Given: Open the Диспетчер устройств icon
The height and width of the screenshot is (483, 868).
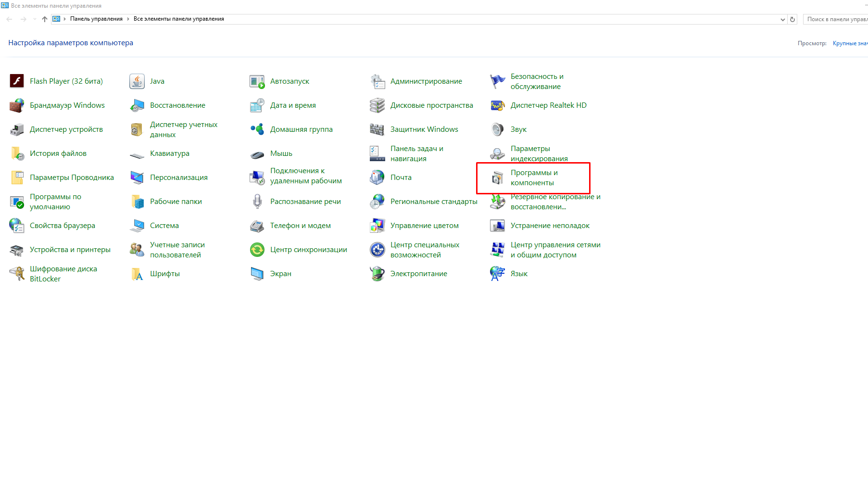Looking at the screenshot, I should click(x=17, y=129).
